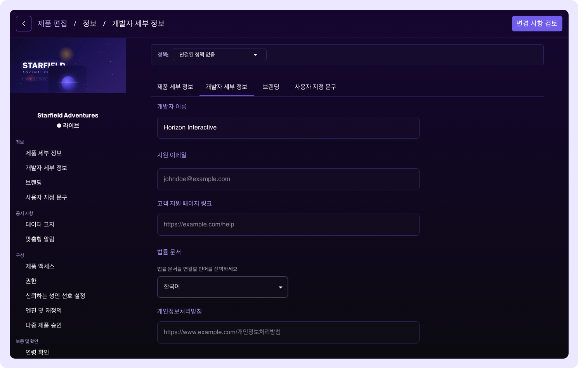Screen dimensions: 588x378
Task: Switch to the 제품 세부 정보 tab
Action: [175, 87]
